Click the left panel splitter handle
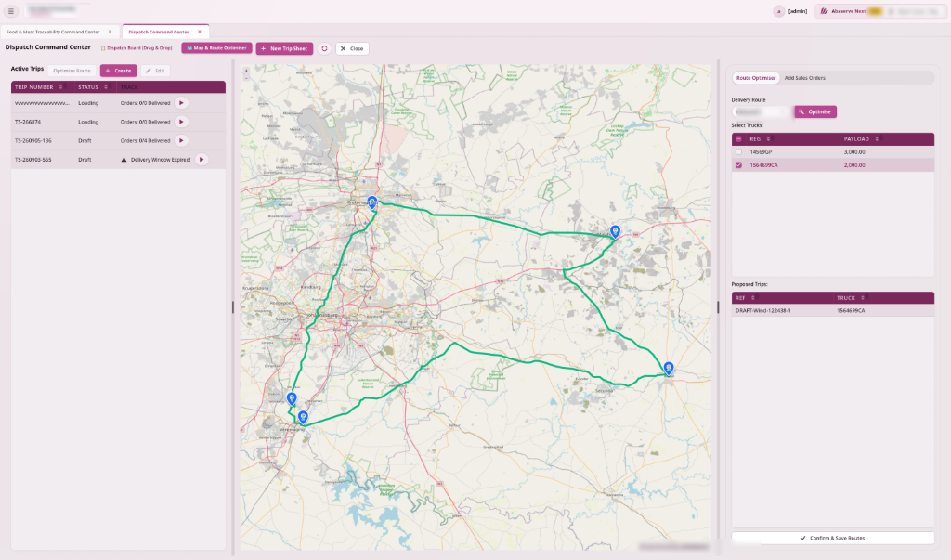 233,307
